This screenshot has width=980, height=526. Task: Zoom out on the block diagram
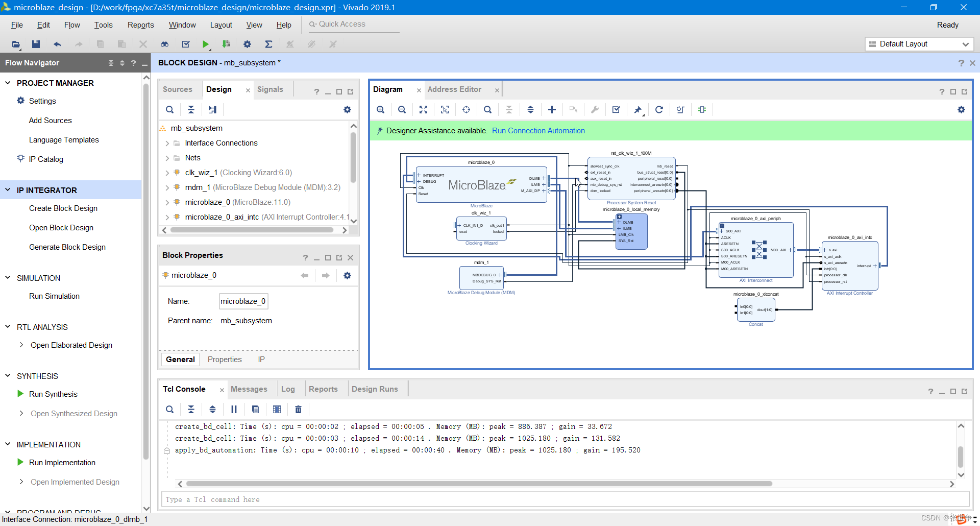[x=402, y=109]
